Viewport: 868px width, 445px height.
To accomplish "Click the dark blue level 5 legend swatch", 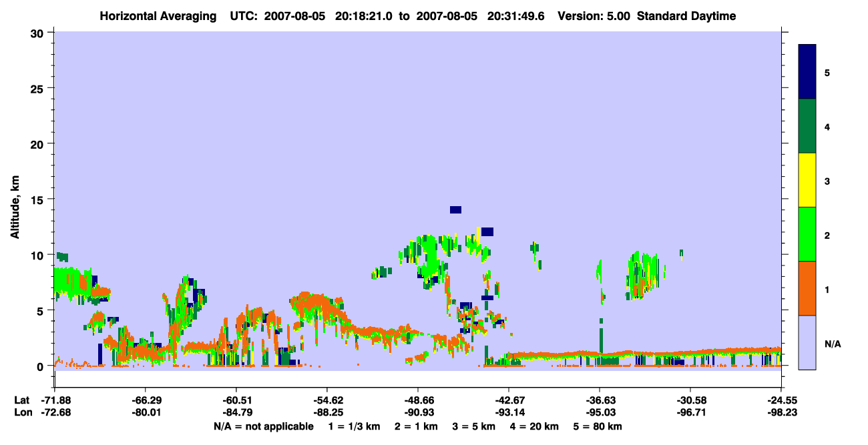I will tap(807, 72).
